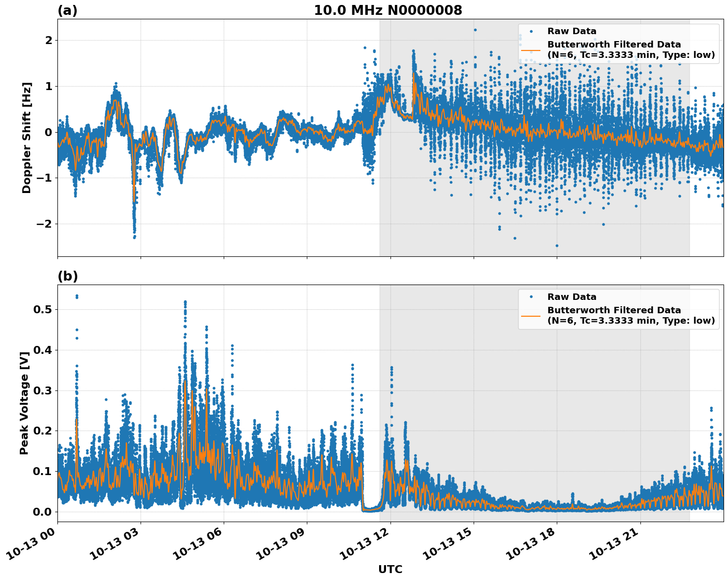Select the "10.0 MHz N0000008" plot title
728x580 pixels.
(x=388, y=10)
